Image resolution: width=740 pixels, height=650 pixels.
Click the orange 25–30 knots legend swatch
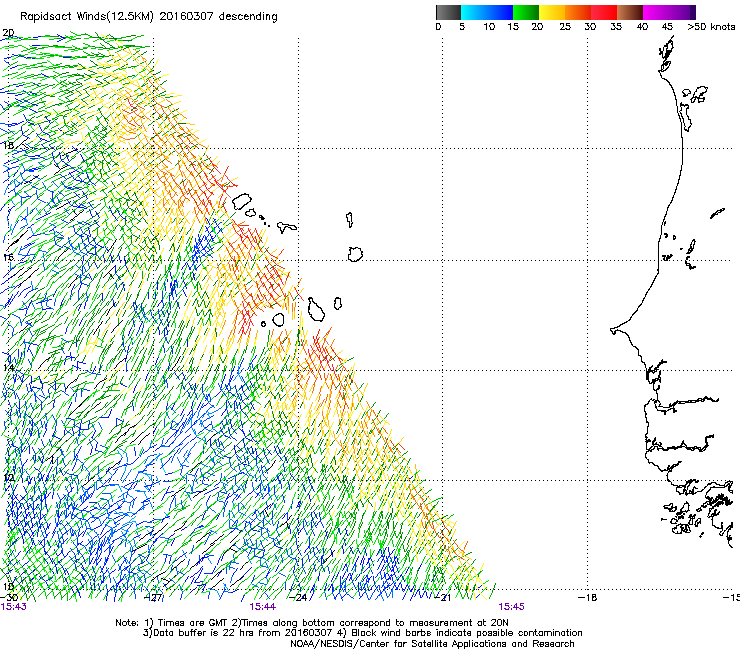click(x=578, y=12)
